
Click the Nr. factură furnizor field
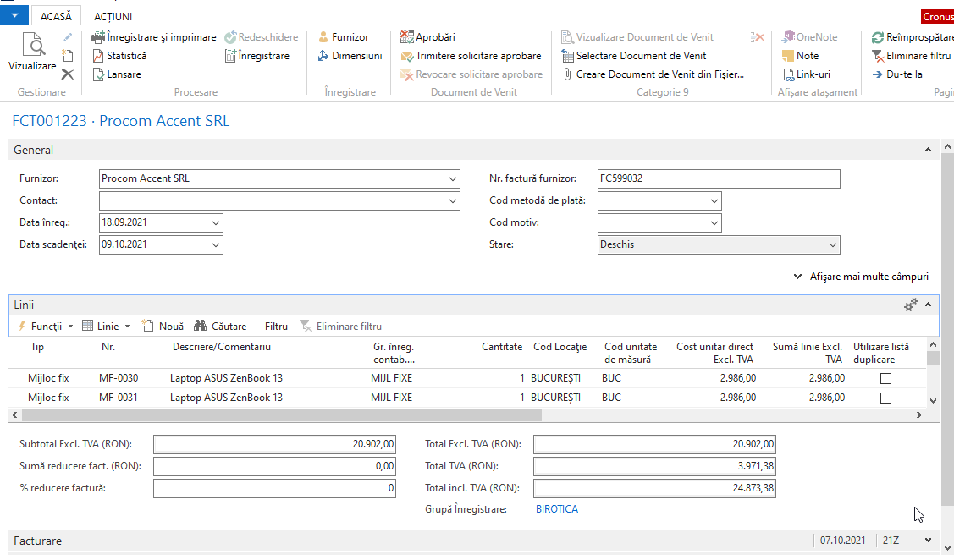719,178
